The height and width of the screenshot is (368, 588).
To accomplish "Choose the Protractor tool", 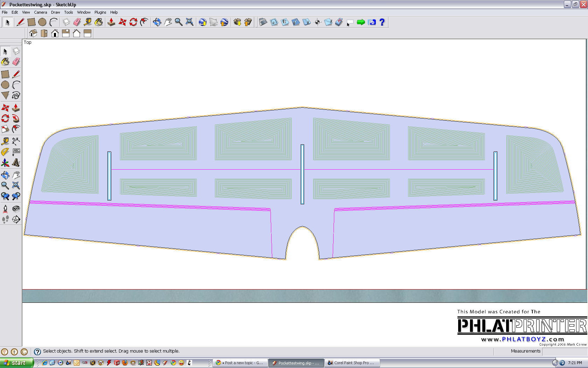I will (5, 152).
